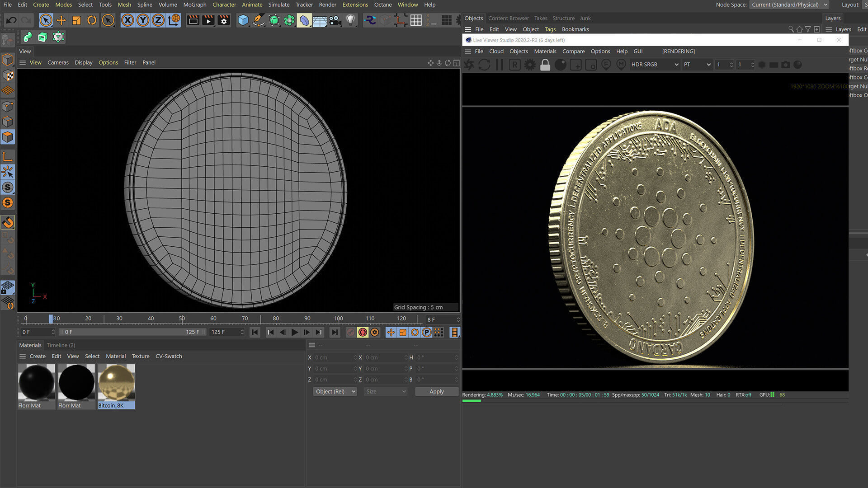Click the green spline icon in second toolbar row

28,37
